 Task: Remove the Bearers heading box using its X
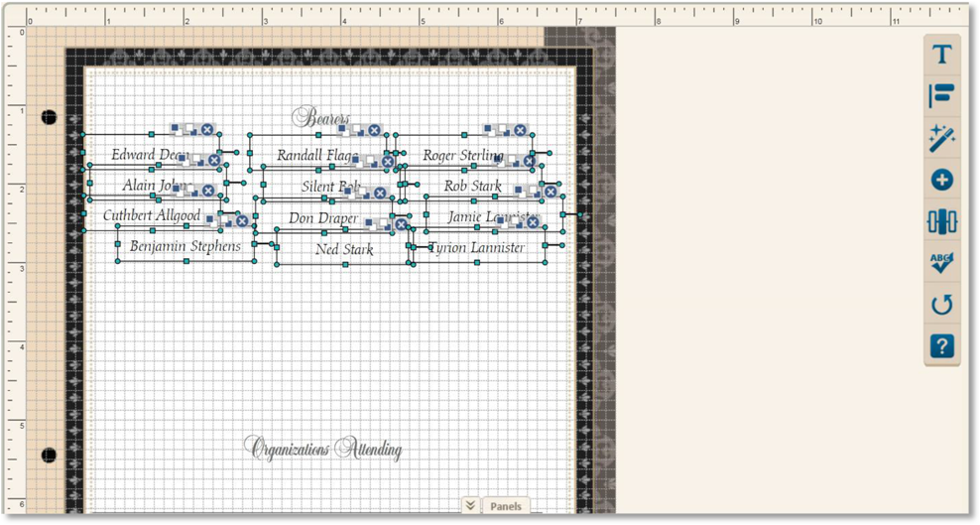pos(374,130)
